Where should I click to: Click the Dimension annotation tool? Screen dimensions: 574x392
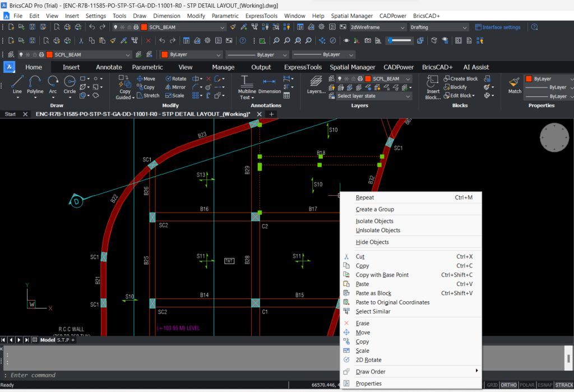[x=269, y=85]
